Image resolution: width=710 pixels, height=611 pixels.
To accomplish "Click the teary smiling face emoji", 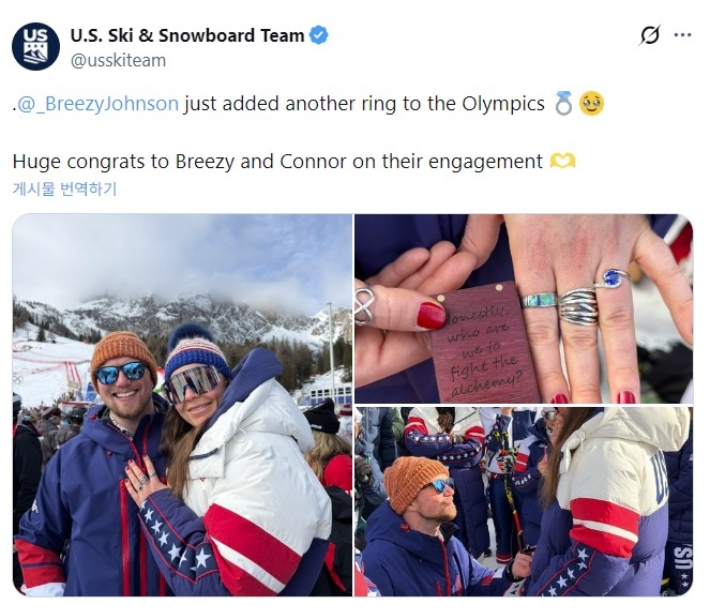I will click(591, 103).
